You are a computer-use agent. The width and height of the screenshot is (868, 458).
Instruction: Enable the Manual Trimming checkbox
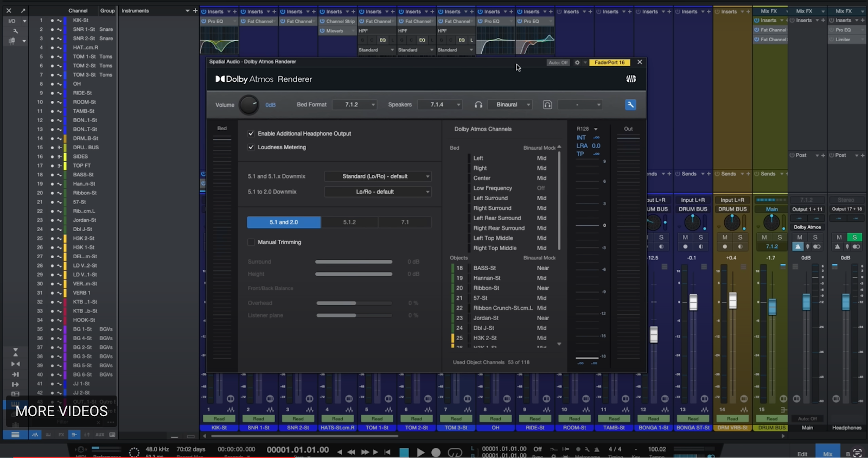(251, 242)
